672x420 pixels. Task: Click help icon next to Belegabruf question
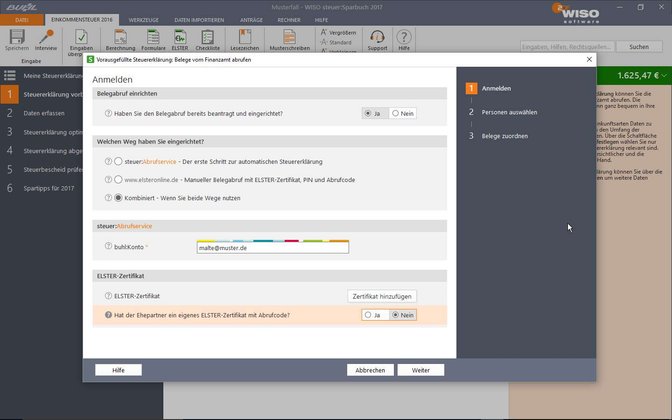point(108,114)
